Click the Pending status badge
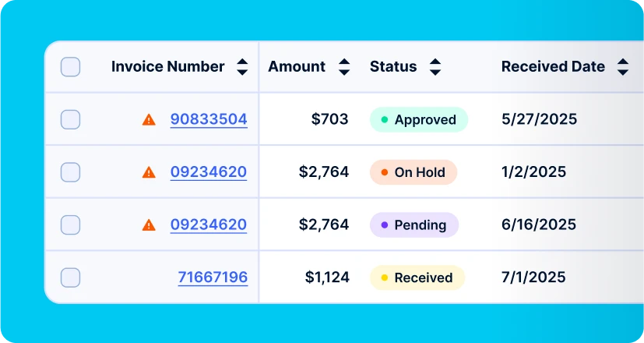Viewport: 644px width, 343px height. (x=414, y=225)
